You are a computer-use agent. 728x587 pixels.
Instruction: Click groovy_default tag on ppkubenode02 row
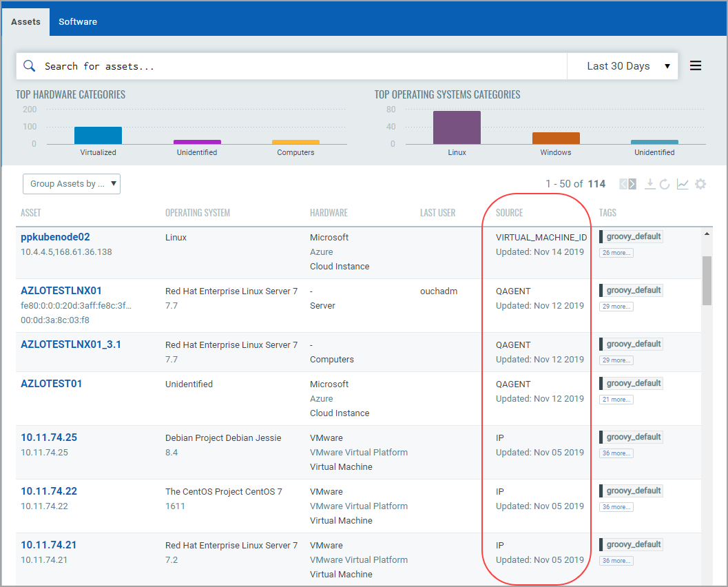click(631, 236)
